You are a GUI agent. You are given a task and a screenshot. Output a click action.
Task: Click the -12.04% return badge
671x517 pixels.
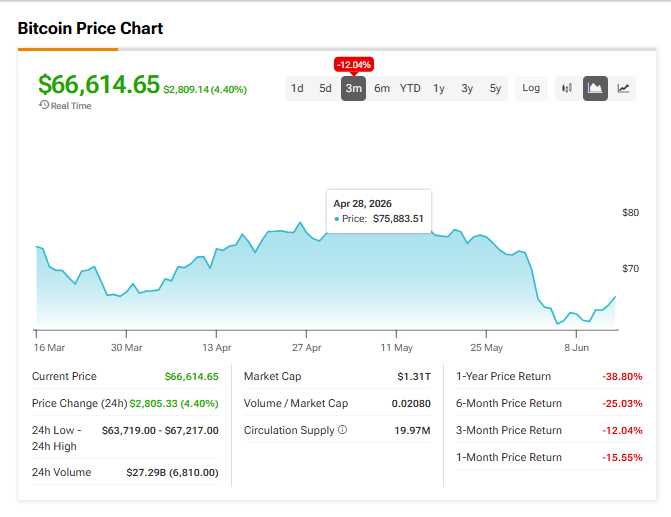pos(354,65)
